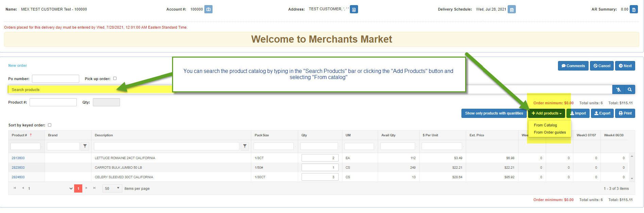The image size is (644, 213).
Task: Open the address book icon beside Address
Action: tap(354, 9)
